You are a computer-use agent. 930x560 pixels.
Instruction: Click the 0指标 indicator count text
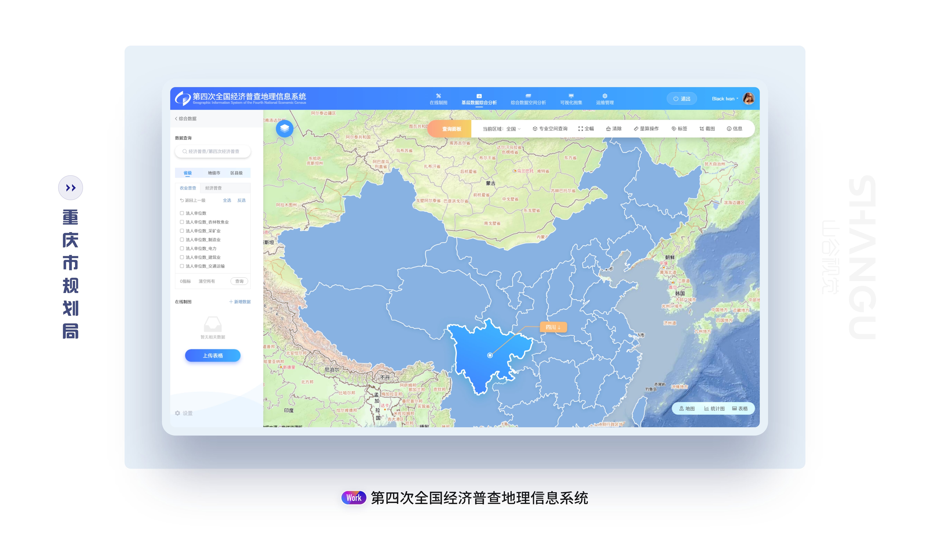(x=185, y=281)
